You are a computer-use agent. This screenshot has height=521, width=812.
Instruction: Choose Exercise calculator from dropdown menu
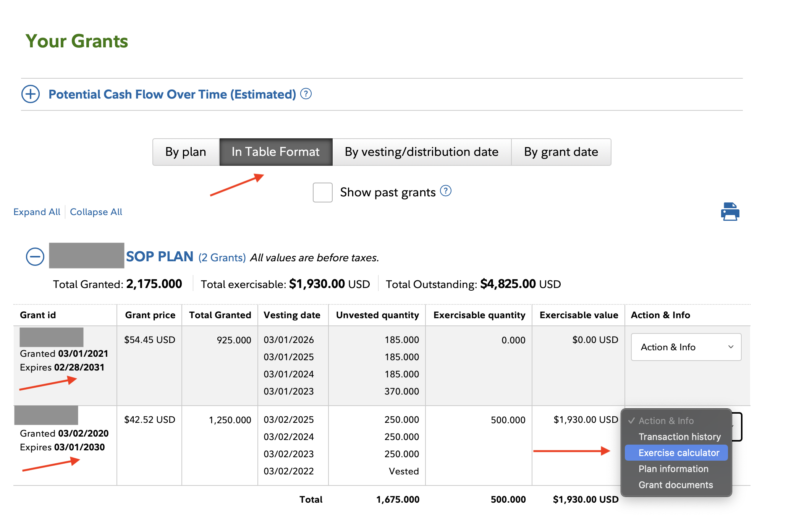[679, 453]
